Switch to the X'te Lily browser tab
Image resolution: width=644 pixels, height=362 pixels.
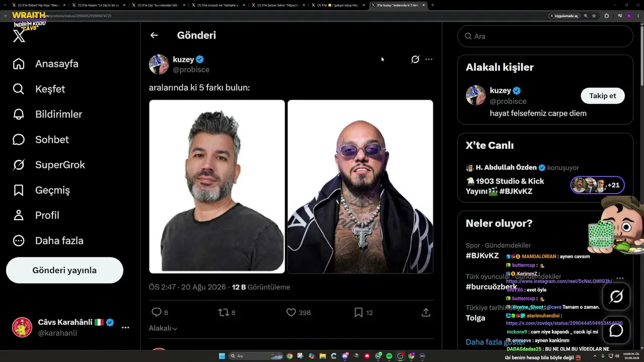coord(158,5)
